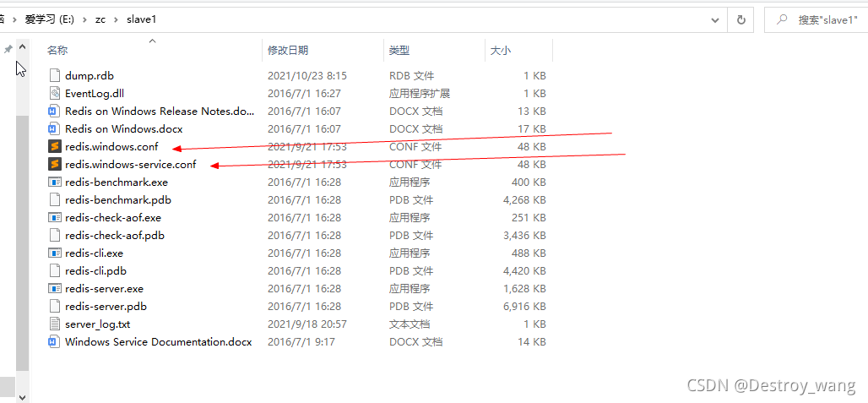Expand the chevron after 爱学习 (E:)
This screenshot has width=868, height=403.
pyautogui.click(x=84, y=19)
